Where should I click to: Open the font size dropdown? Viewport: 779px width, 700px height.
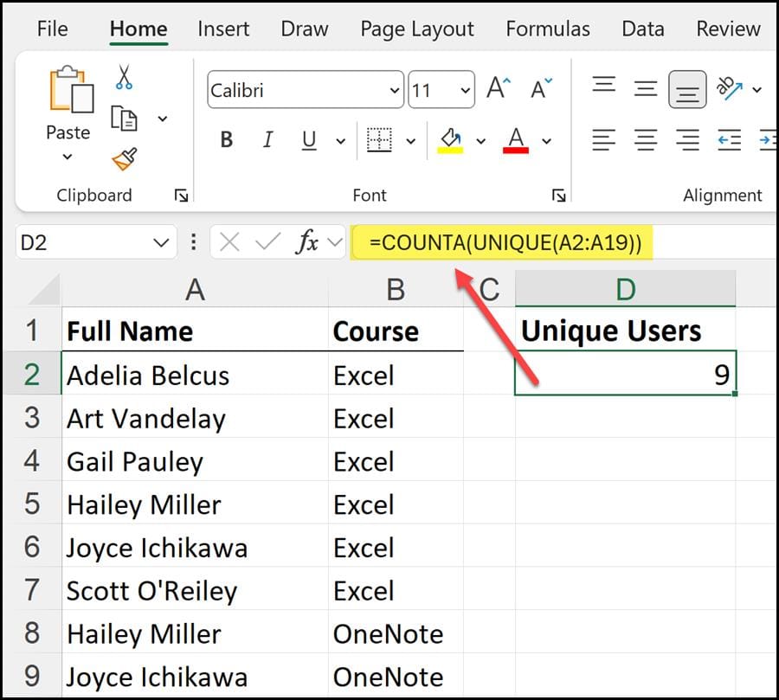463,90
